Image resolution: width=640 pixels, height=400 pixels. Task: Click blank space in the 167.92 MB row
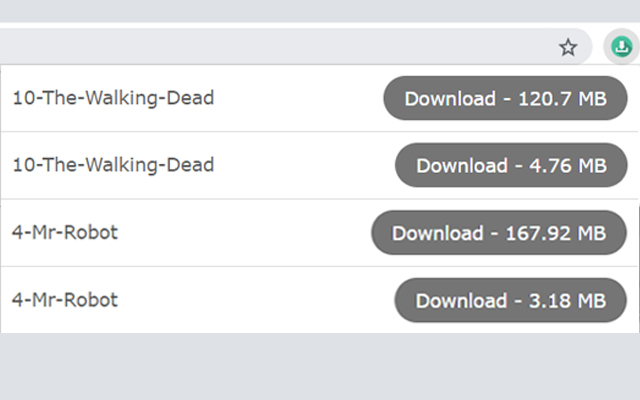click(250, 232)
